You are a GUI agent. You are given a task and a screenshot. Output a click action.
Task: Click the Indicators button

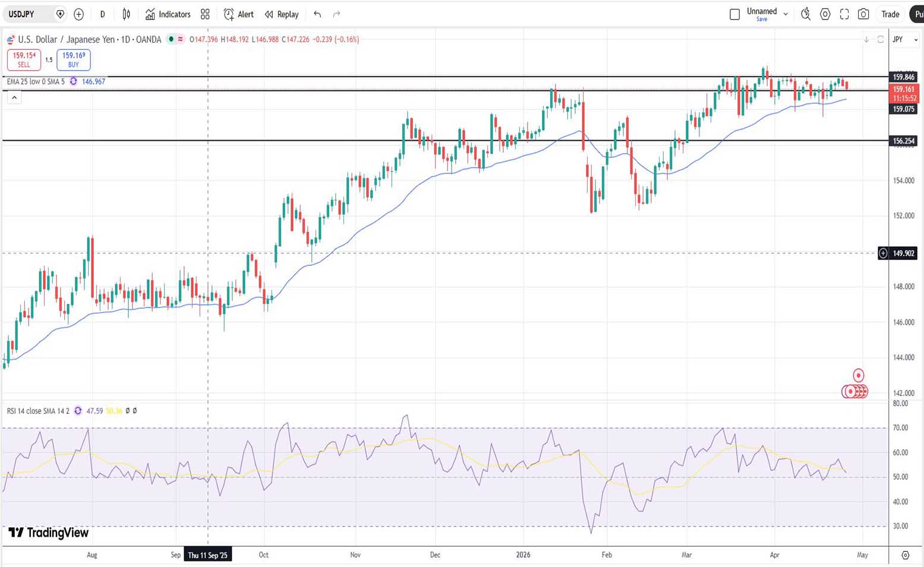[x=168, y=14]
